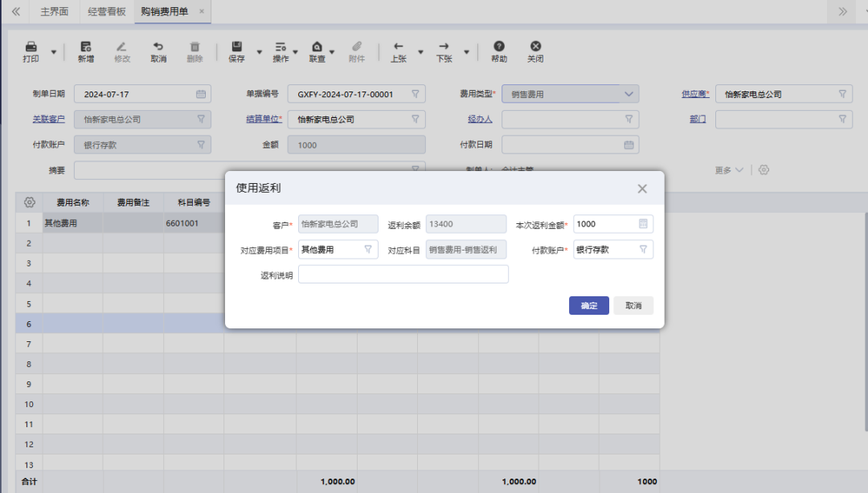Click 取消 button in rebate dialog
Screen dimensions: 868x493
[633, 306]
